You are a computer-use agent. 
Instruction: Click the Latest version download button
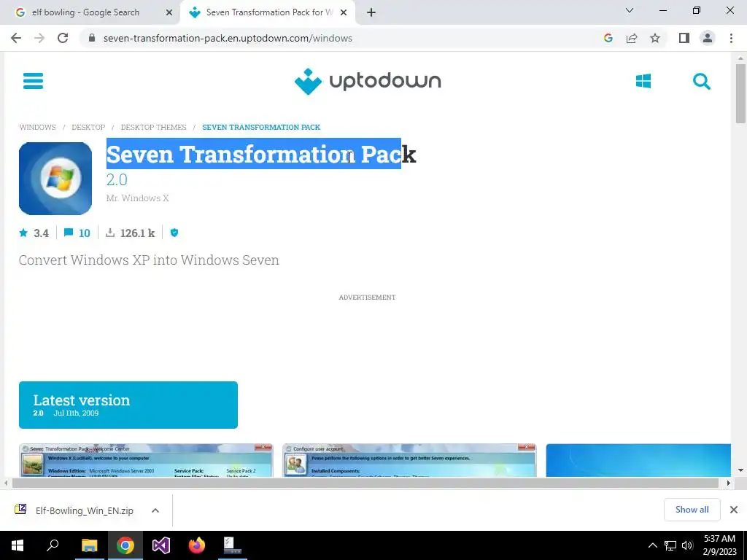(x=128, y=405)
